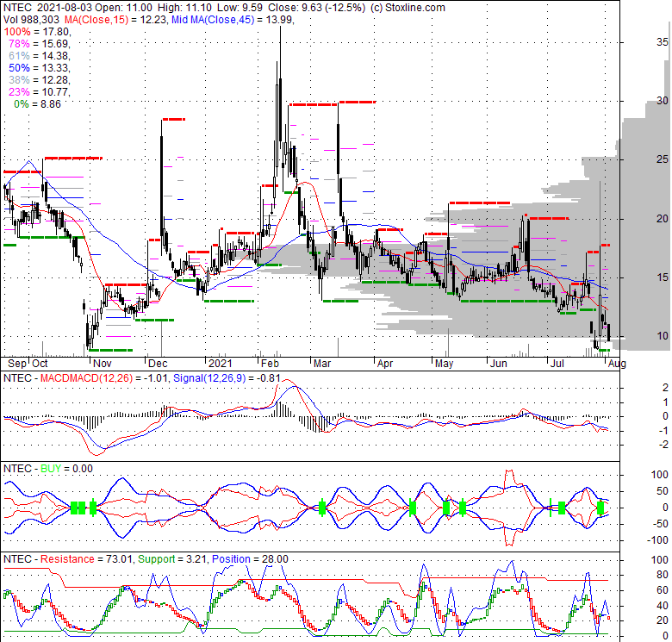Click the 'Oct' month axis label
672x642 pixels.
coord(40,364)
